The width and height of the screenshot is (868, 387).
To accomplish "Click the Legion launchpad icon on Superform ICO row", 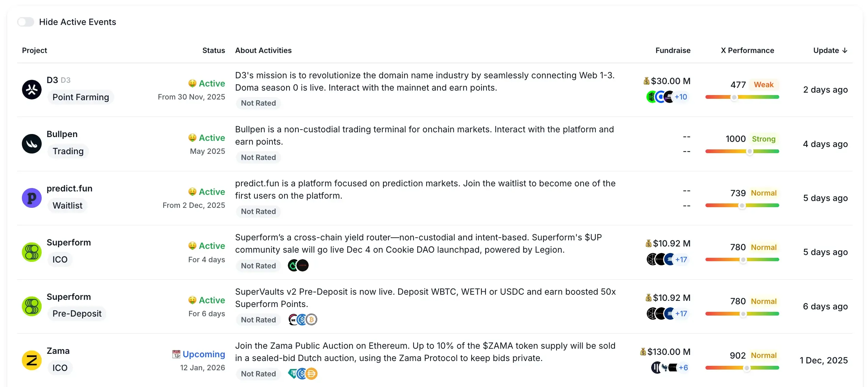I will tap(303, 265).
